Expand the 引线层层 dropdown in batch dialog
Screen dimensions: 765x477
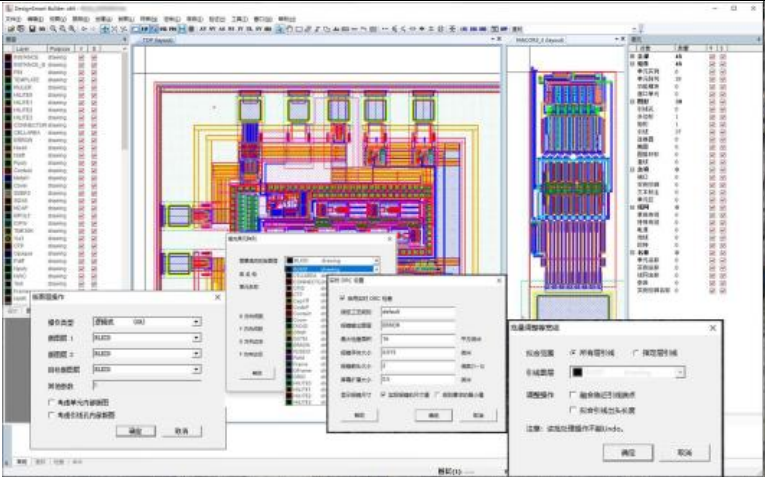pos(680,372)
